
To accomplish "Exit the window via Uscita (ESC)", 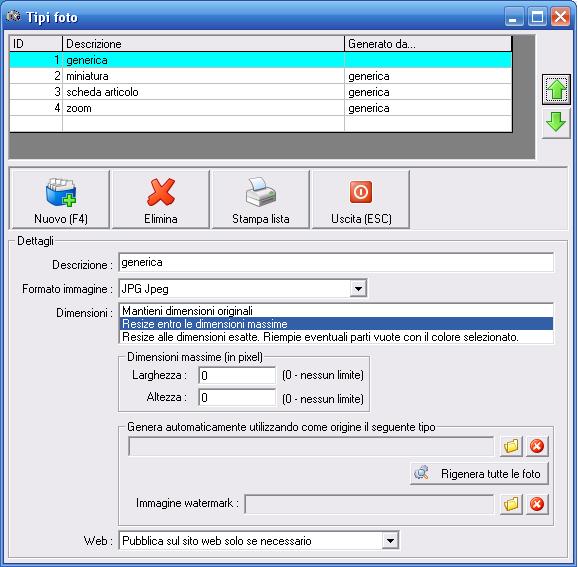I will tap(361, 199).
